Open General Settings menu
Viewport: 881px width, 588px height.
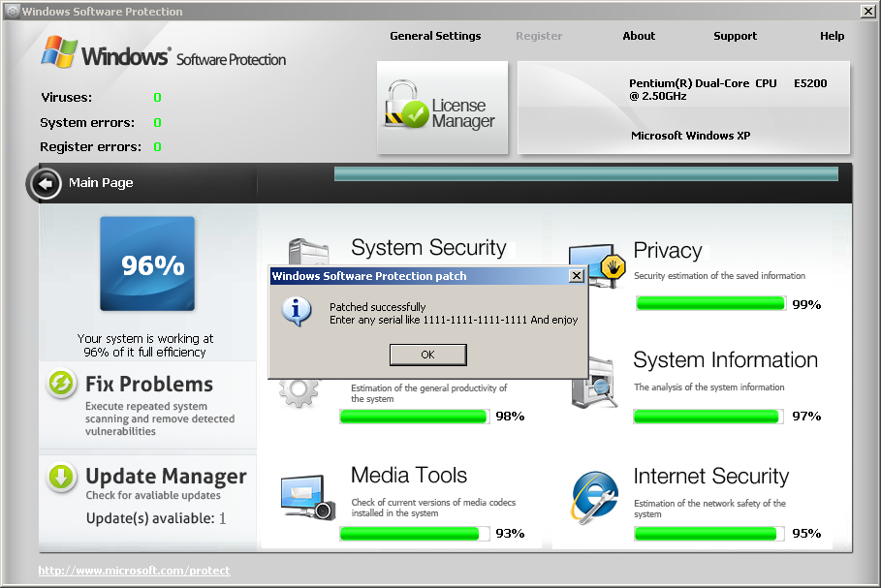pyautogui.click(x=435, y=36)
